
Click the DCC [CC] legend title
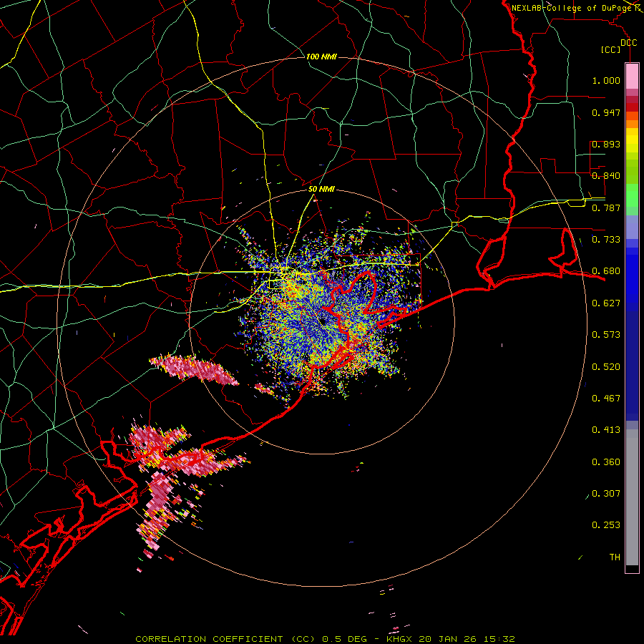coord(618,46)
